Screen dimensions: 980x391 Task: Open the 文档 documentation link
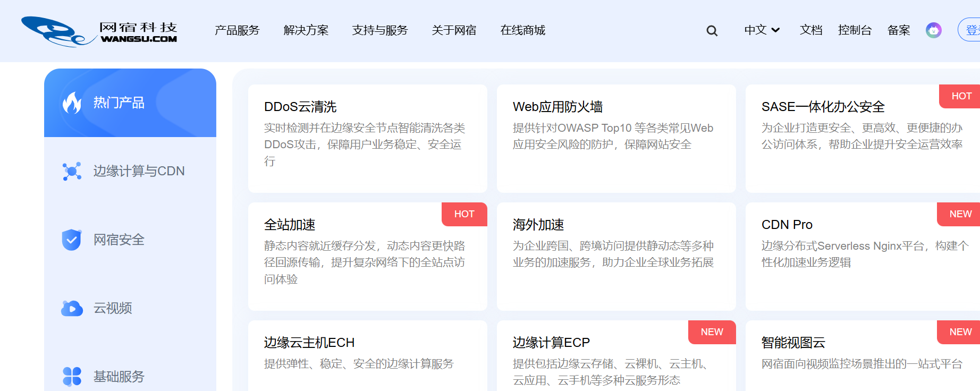[x=811, y=30]
